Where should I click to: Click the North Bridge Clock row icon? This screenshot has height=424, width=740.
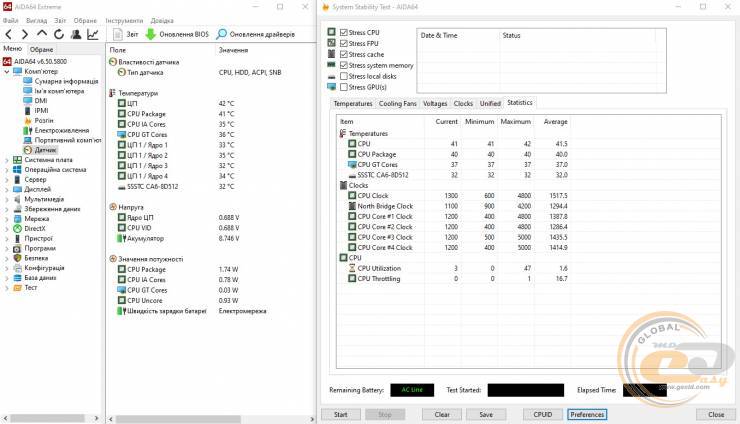(x=352, y=206)
